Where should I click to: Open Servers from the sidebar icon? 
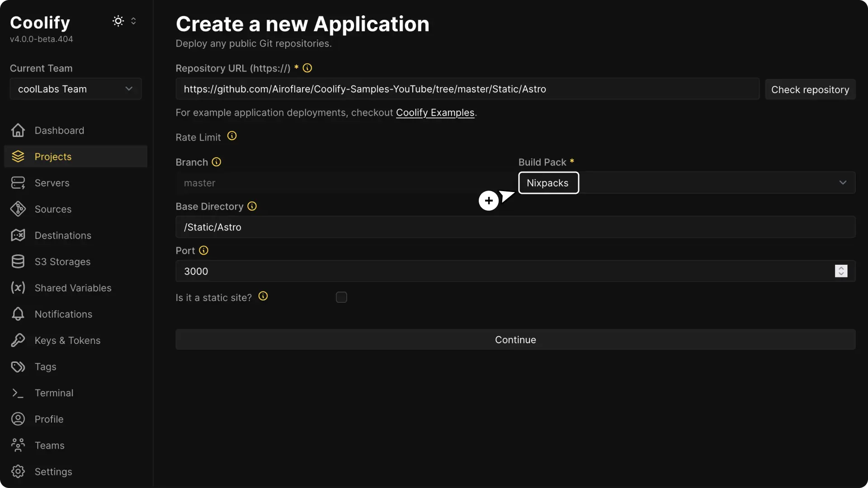tap(18, 183)
